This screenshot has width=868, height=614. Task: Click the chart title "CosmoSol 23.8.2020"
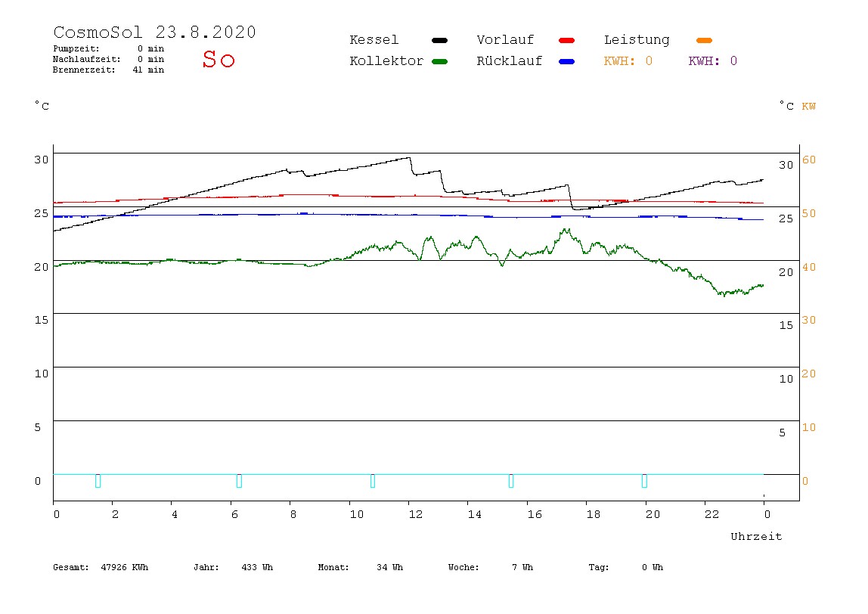(x=154, y=32)
